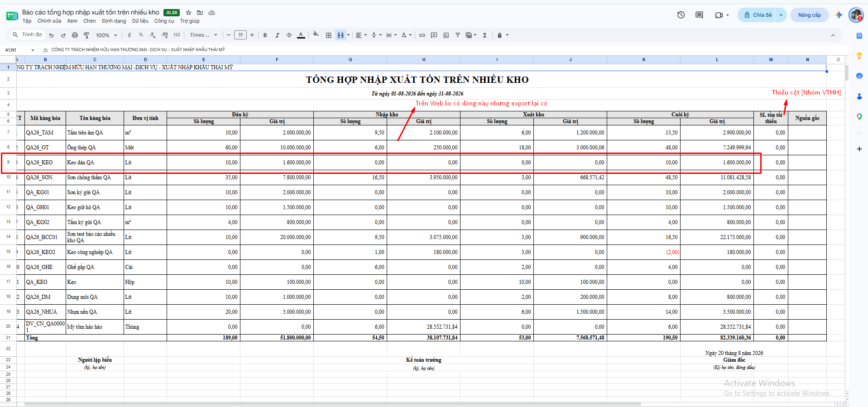Open the comments panel icon
Screen dimensions: 868x407
tap(699, 15)
